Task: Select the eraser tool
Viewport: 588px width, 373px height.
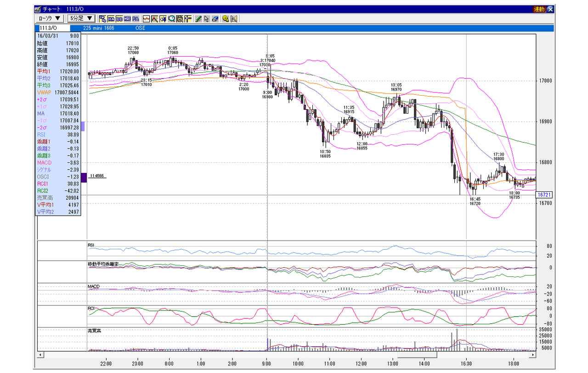Action: click(215, 19)
